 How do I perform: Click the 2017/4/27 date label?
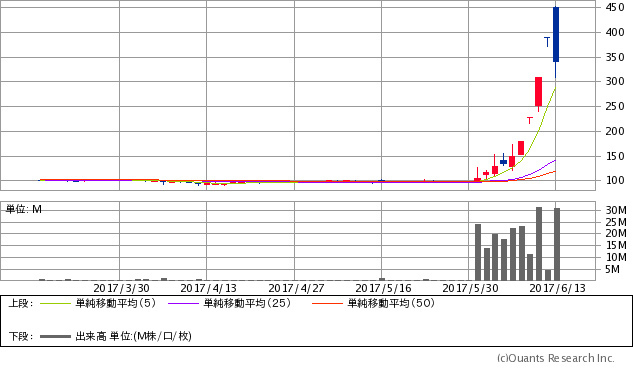point(296,288)
